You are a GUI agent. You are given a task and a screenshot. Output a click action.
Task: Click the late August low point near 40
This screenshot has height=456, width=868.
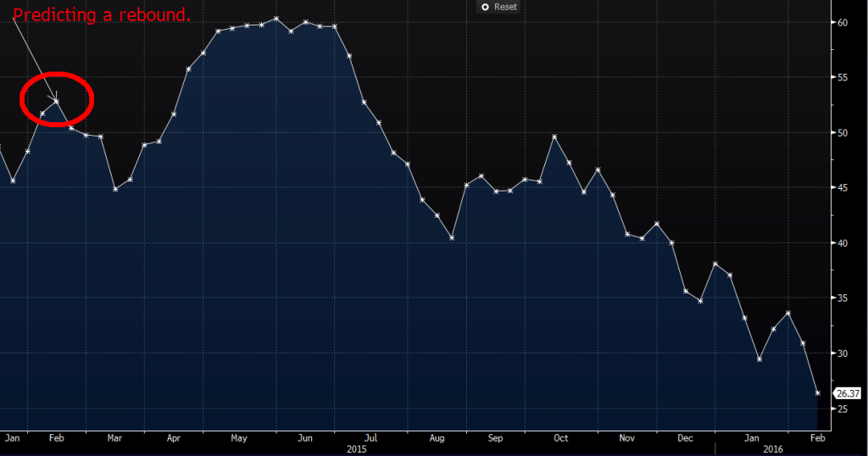[x=452, y=237]
